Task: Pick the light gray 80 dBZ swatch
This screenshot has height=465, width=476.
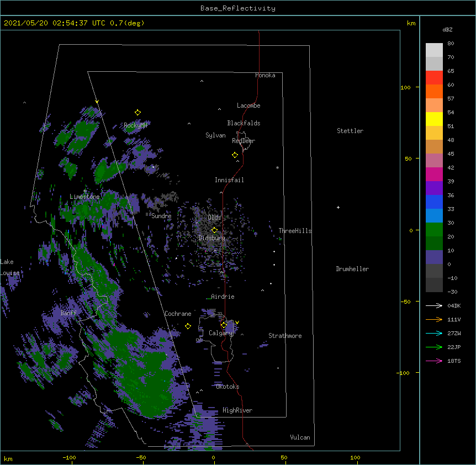Action: 434,50
